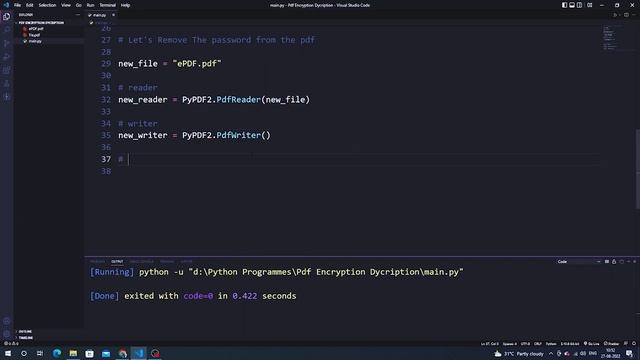Open the Extensions view in activity bar
The image size is (640, 360).
point(7,70)
